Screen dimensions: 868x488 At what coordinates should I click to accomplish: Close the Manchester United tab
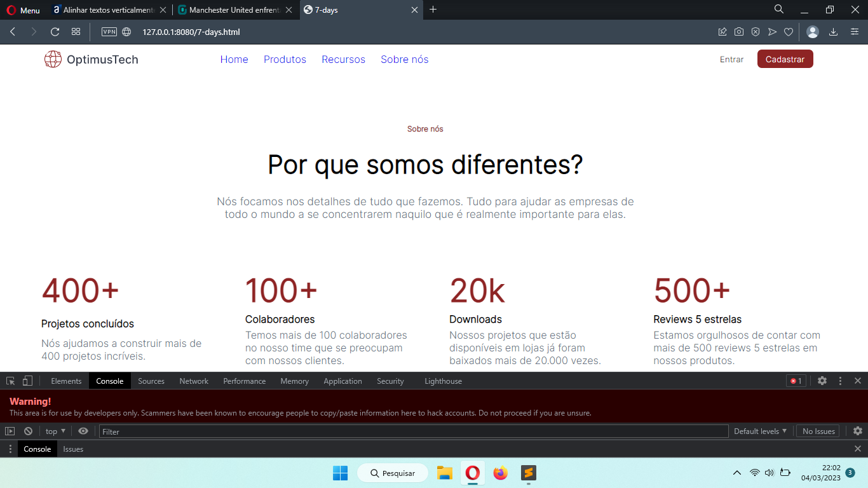[x=289, y=10]
